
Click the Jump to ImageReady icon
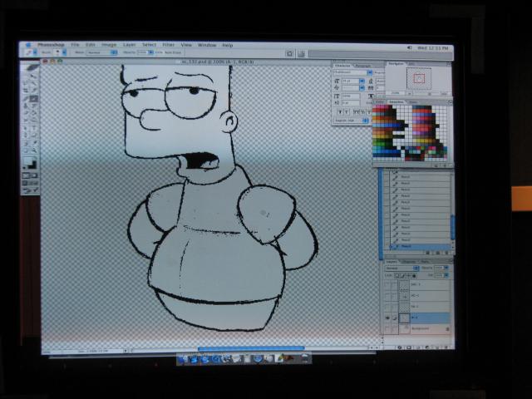(x=32, y=192)
